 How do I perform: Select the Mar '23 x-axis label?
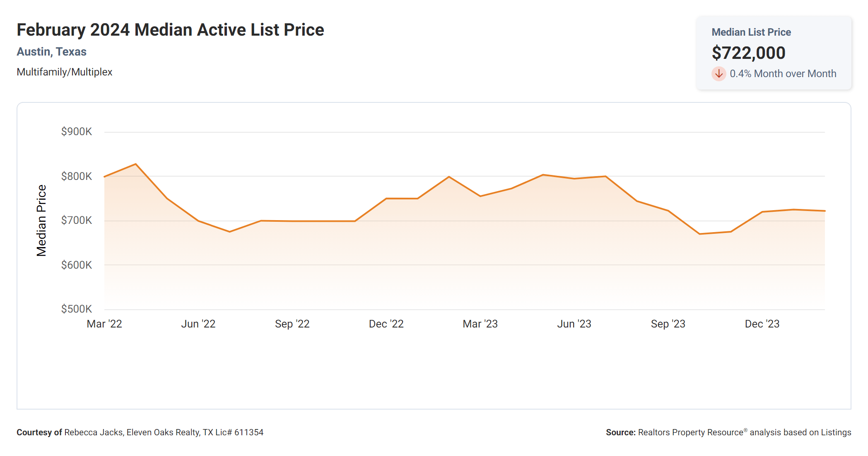480,324
